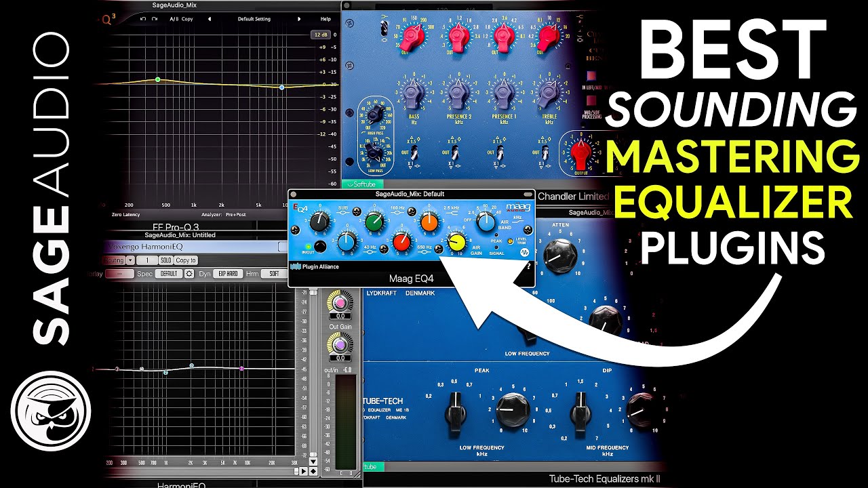Open the Default Setting preset menu
This screenshot has width=868, height=488.
click(254, 19)
